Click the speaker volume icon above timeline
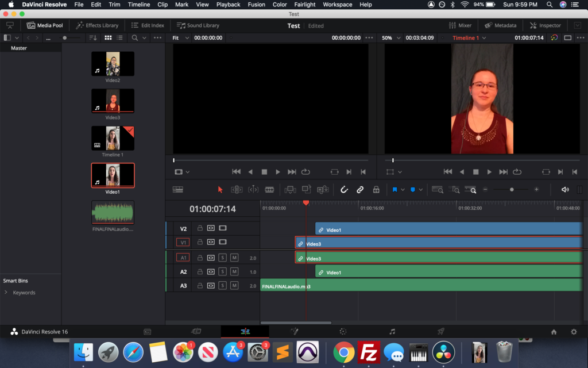Image resolution: width=588 pixels, height=368 pixels. pos(564,189)
